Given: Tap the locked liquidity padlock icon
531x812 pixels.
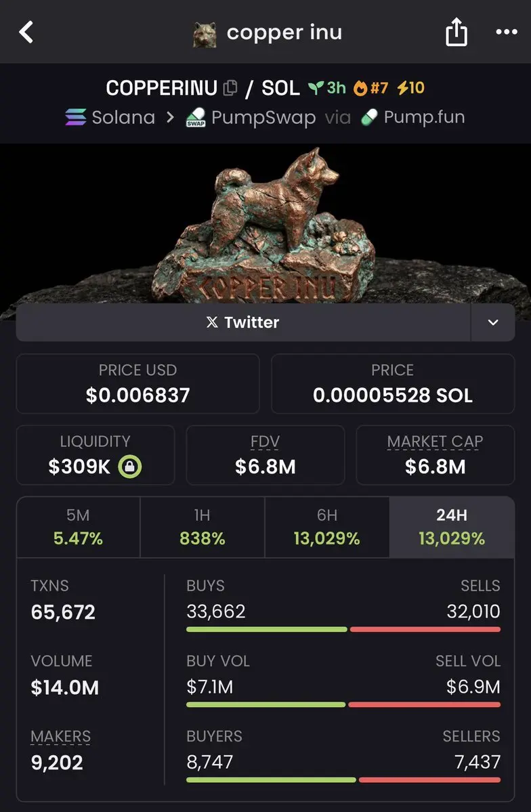Looking at the screenshot, I should pyautogui.click(x=129, y=467).
